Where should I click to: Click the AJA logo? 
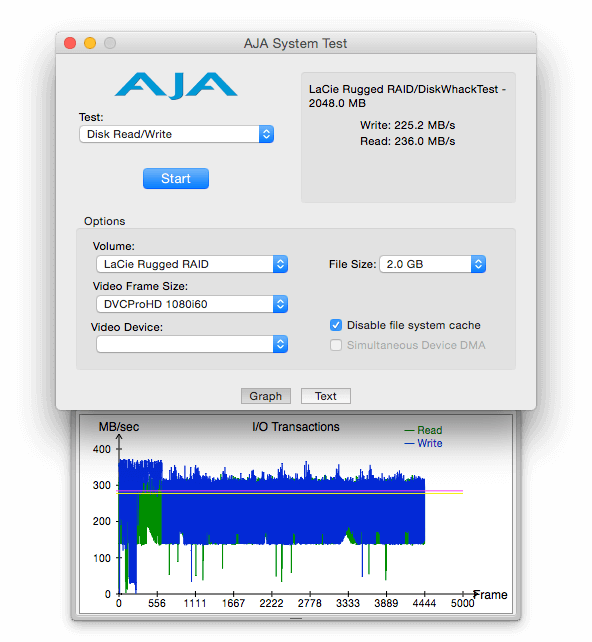click(176, 86)
